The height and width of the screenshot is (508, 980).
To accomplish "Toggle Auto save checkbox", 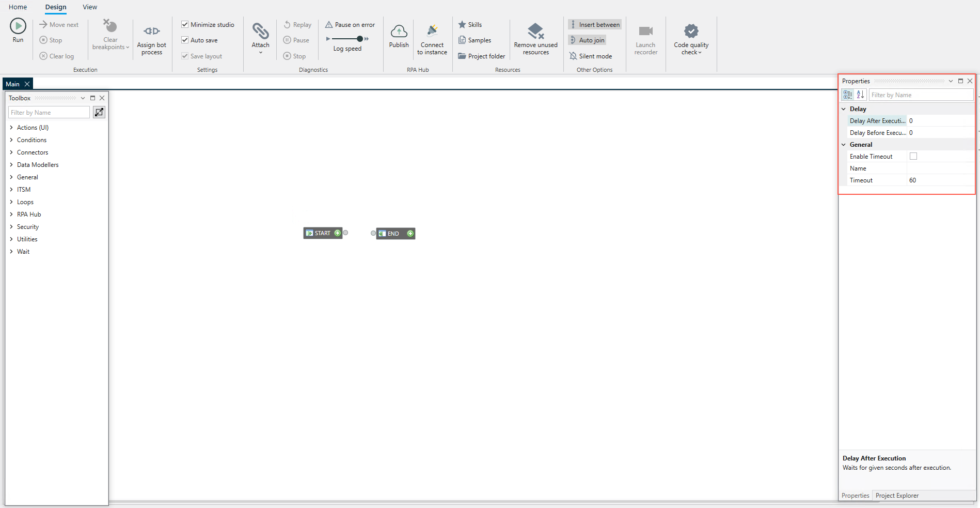I will click(x=185, y=40).
